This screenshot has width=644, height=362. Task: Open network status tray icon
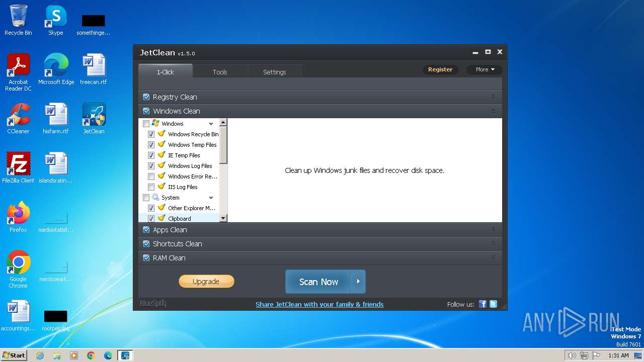click(584, 355)
